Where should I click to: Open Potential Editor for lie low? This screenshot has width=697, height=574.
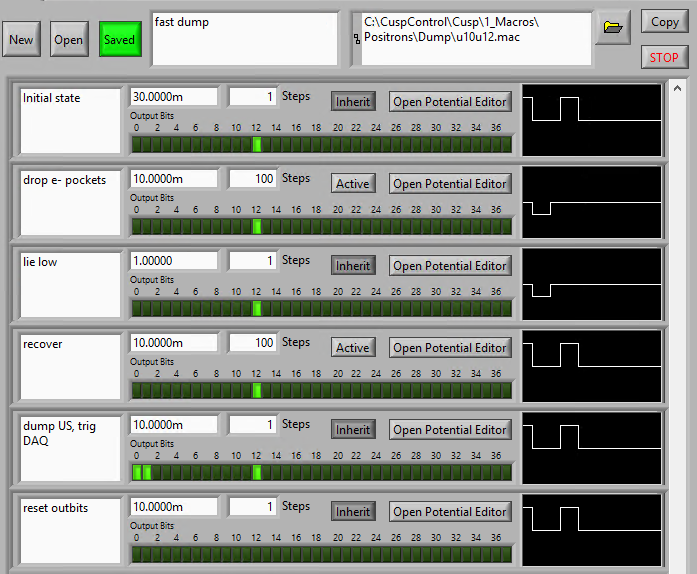(450, 266)
